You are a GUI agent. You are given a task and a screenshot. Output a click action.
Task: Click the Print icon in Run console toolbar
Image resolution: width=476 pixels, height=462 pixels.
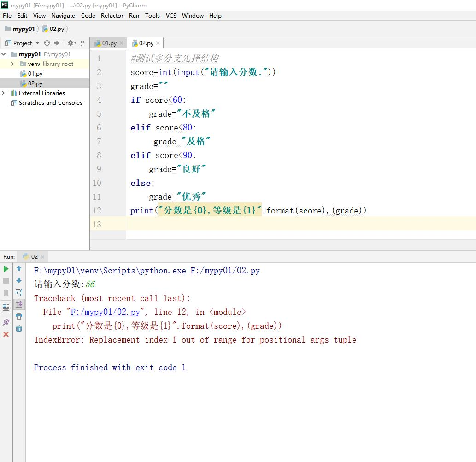pos(19,316)
